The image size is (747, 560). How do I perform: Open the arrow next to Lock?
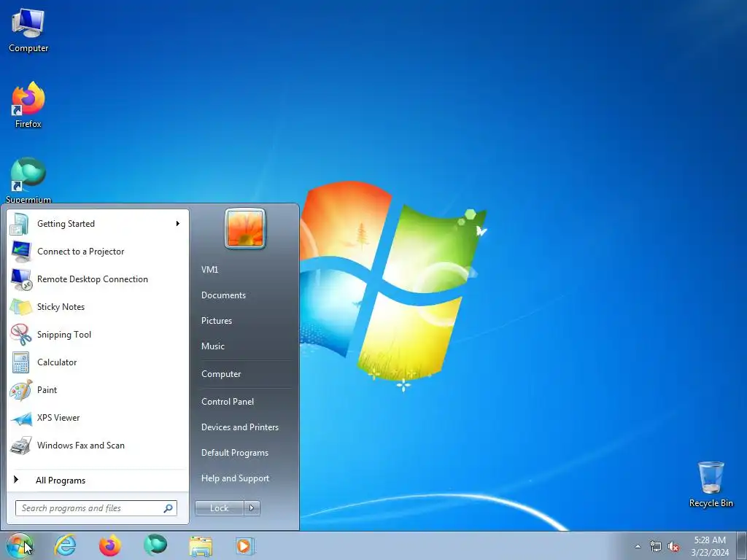click(252, 508)
